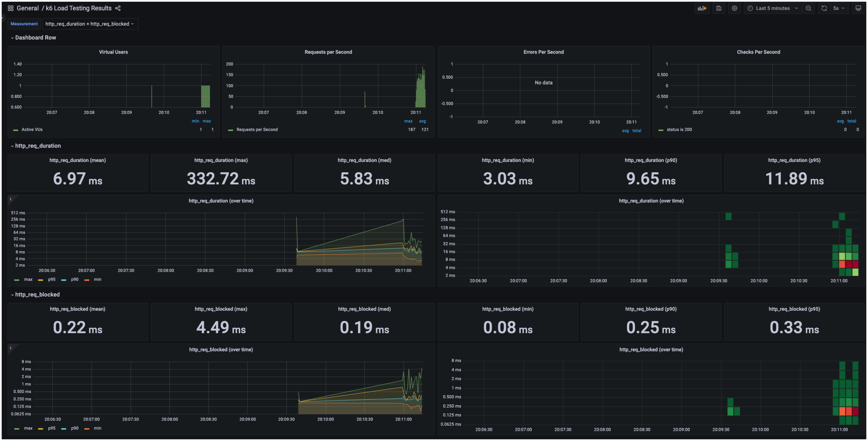Open the 5s refresh interval dropdown

(x=839, y=8)
